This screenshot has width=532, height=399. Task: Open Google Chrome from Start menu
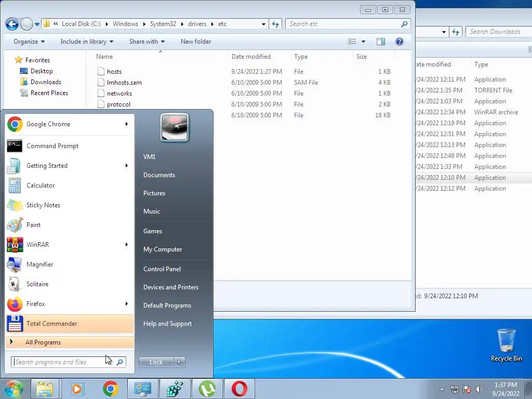point(70,124)
